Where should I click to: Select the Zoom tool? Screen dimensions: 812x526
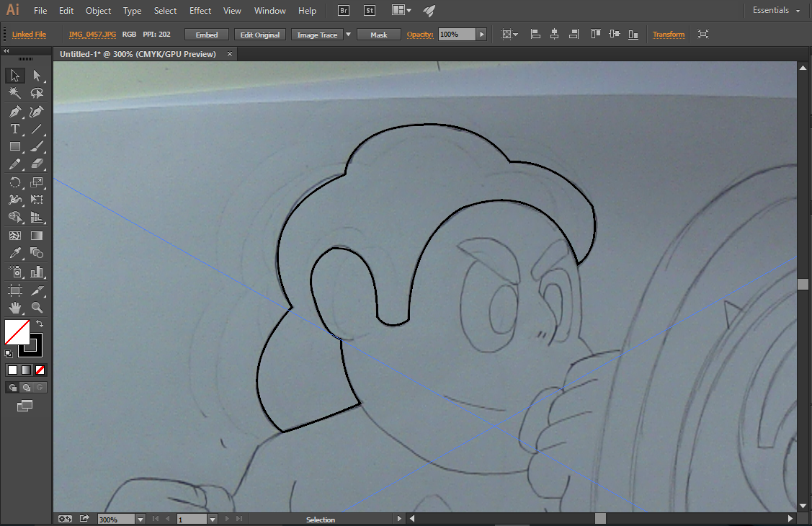[x=37, y=308]
